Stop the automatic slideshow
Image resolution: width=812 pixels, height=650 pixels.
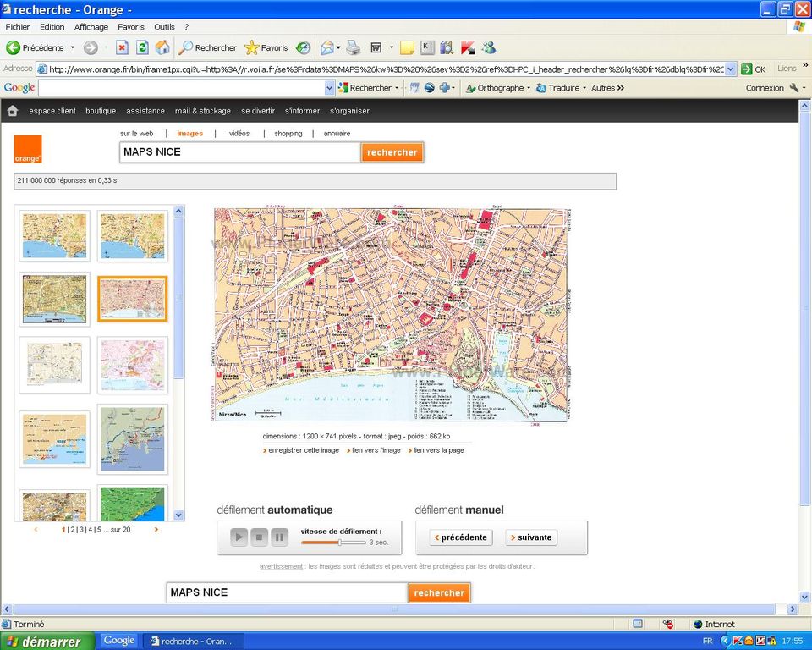(259, 537)
